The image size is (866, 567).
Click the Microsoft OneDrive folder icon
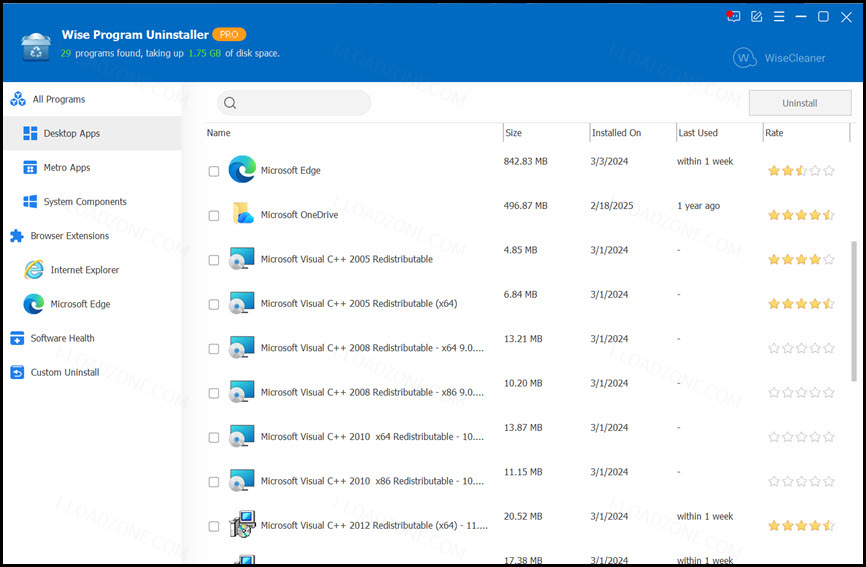(242, 213)
